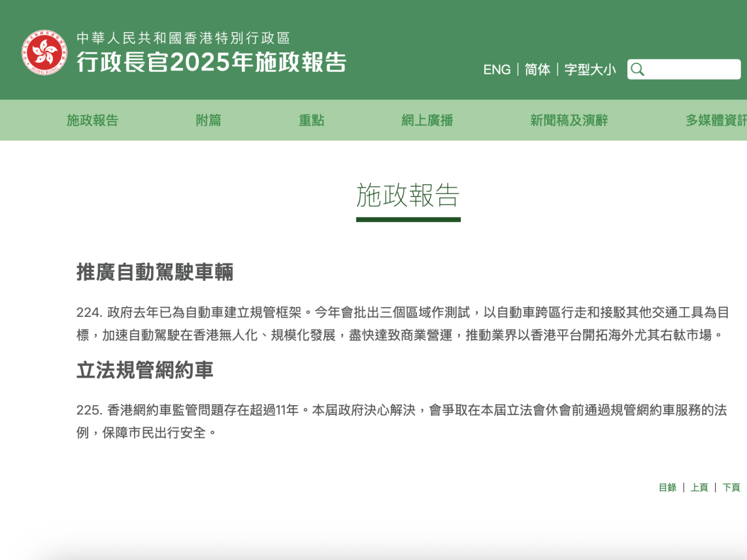Click the Hong Kong SAR bauhinia emblem logo
Viewport: 747px width, 560px height.
click(x=44, y=52)
